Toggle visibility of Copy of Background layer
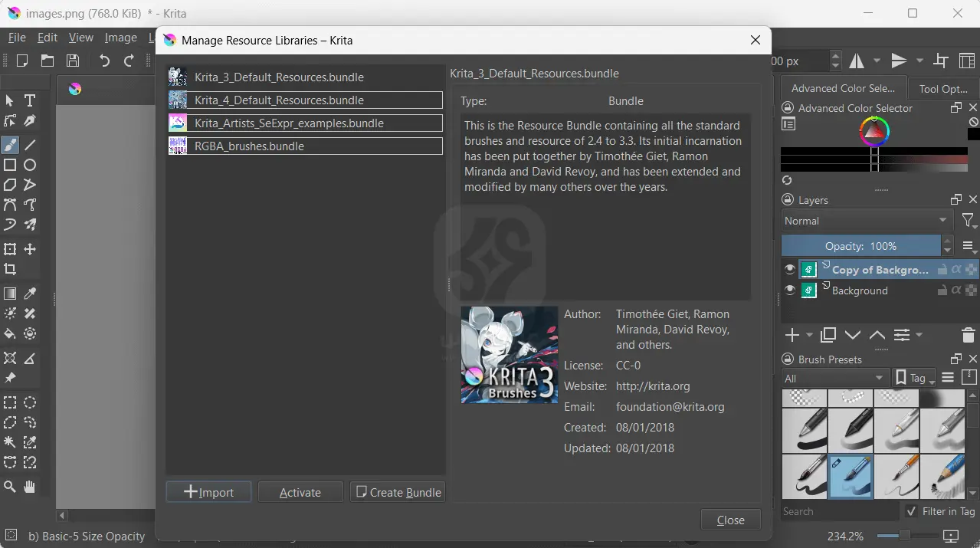980x548 pixels. point(790,269)
